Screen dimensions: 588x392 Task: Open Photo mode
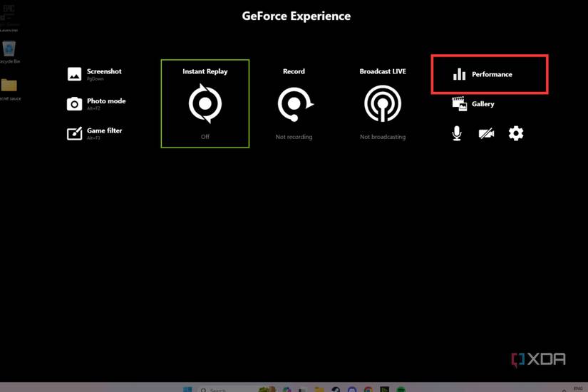96,103
